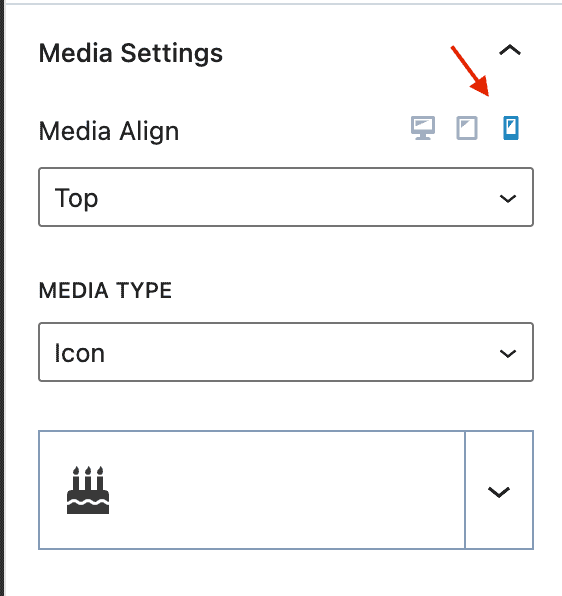Click the Top value text
Screen dimensions: 562x596
76,198
